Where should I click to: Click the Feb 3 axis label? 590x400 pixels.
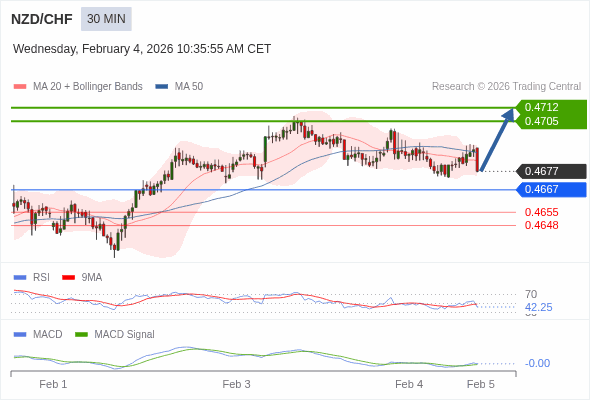(x=236, y=385)
